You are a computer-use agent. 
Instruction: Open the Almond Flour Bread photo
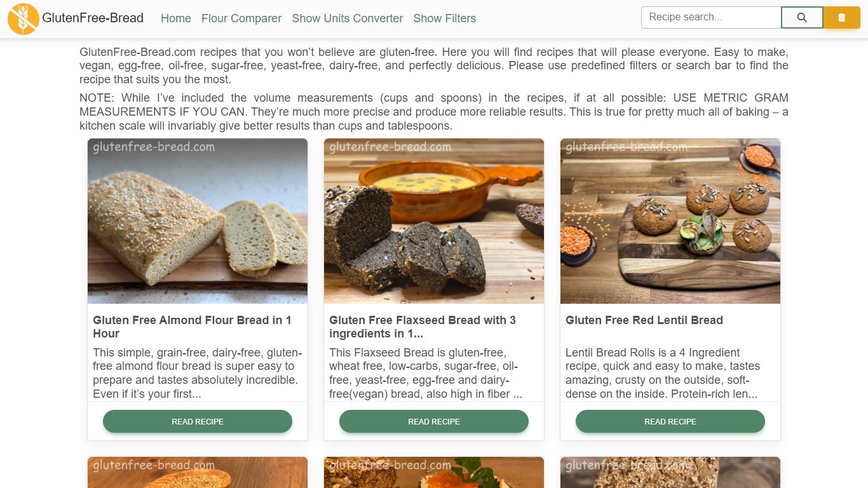[x=198, y=221]
